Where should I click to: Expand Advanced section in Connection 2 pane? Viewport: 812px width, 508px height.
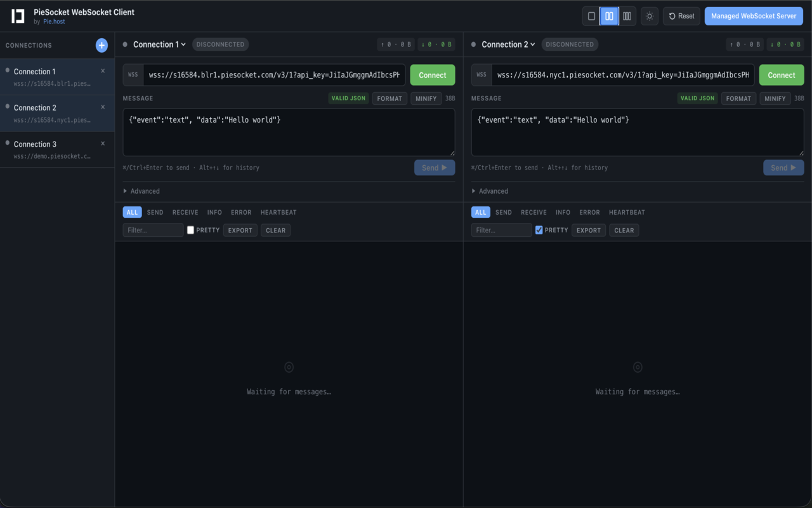click(490, 191)
